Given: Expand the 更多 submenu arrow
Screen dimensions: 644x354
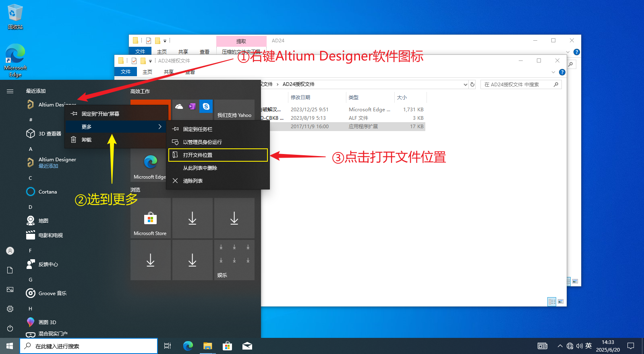Looking at the screenshot, I should (x=160, y=127).
